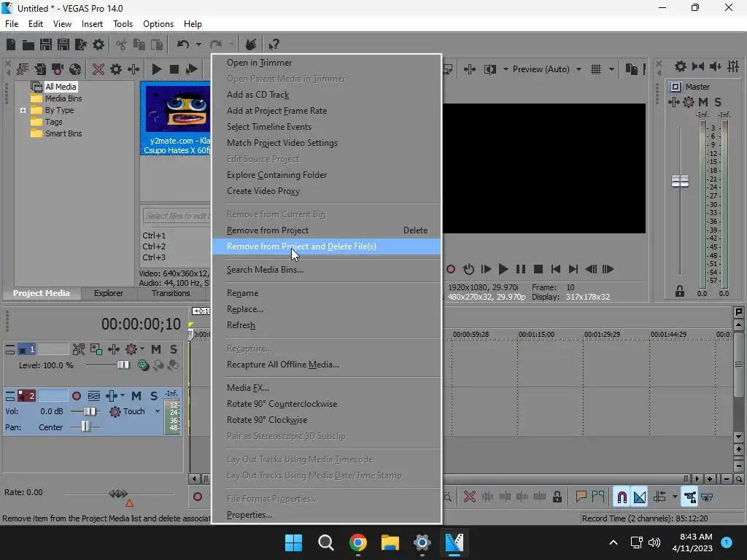Mute the video track 1 with M
747x560 pixels.
156,349
